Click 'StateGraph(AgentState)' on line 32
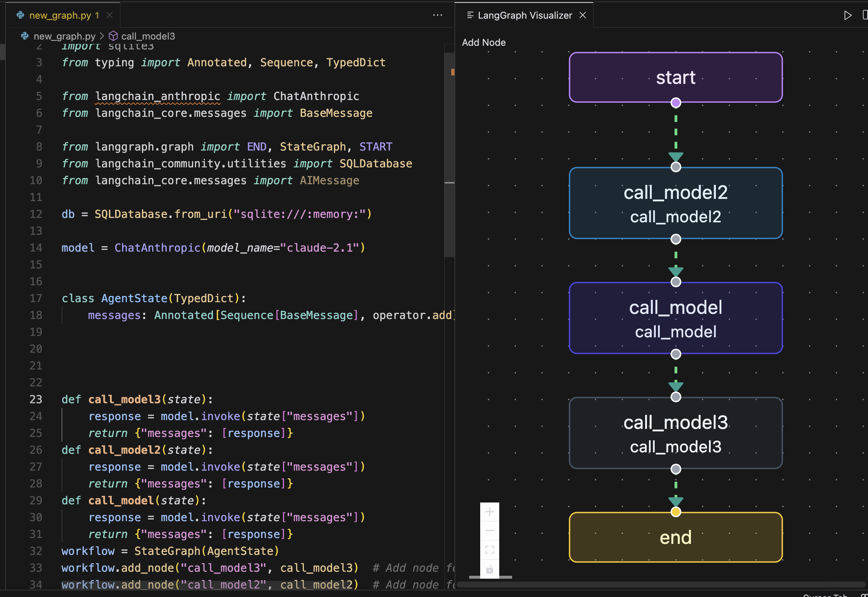The image size is (868, 597). (x=207, y=551)
